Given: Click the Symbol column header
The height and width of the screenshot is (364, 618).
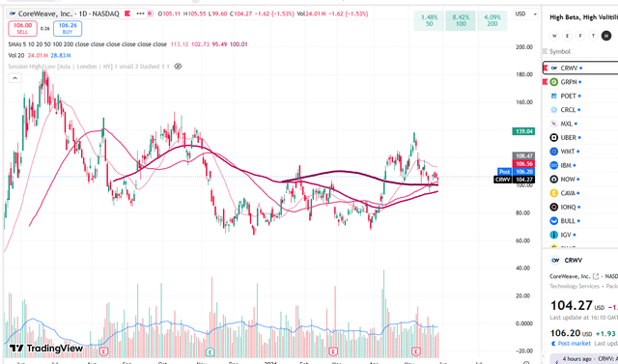Looking at the screenshot, I should [560, 51].
